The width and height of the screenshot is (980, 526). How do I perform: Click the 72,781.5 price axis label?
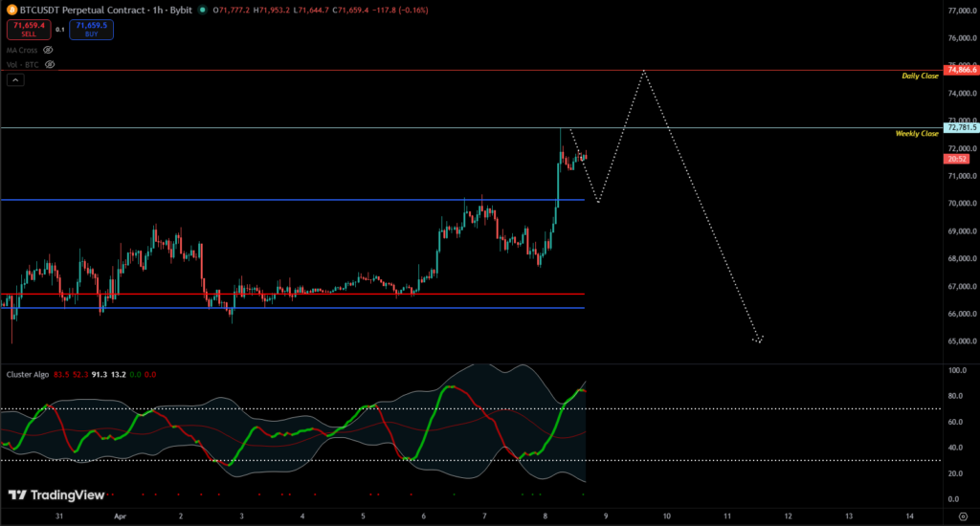pos(960,127)
